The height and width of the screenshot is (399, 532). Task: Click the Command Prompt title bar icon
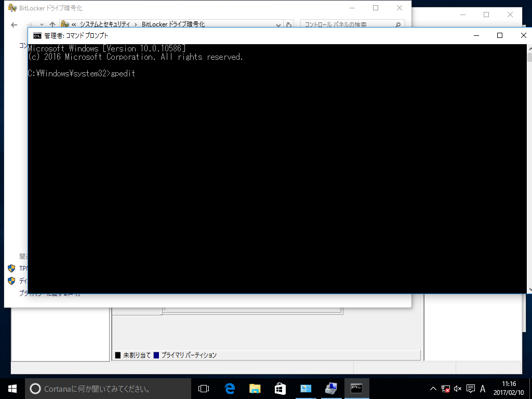[x=37, y=36]
